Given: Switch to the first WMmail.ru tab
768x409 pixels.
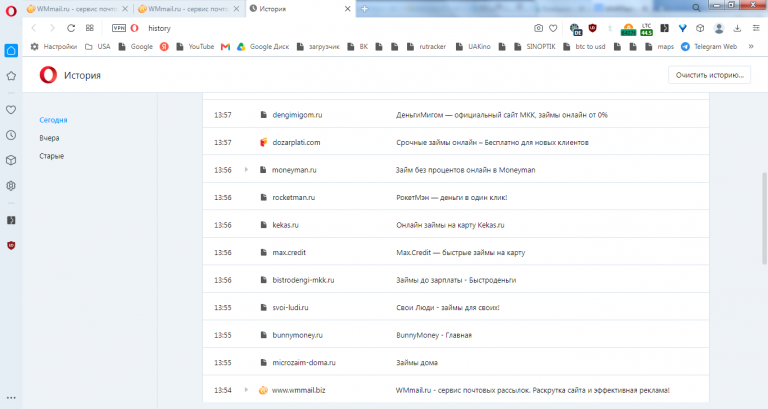Looking at the screenshot, I should 76,9.
